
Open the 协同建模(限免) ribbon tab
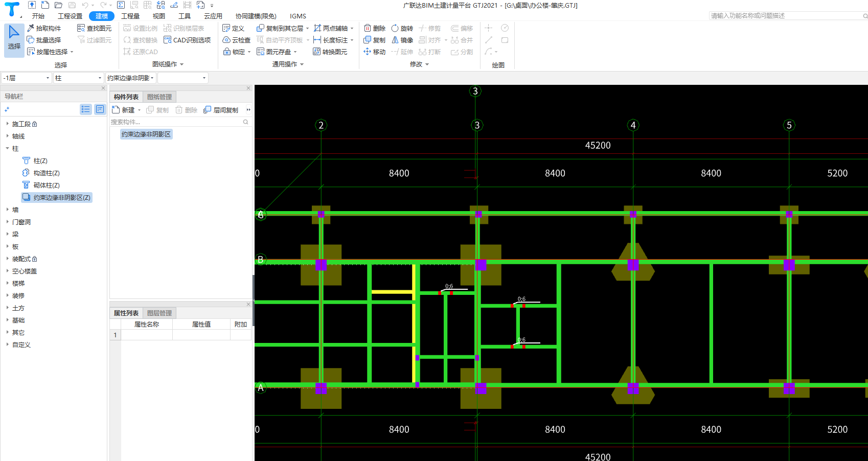coord(256,16)
